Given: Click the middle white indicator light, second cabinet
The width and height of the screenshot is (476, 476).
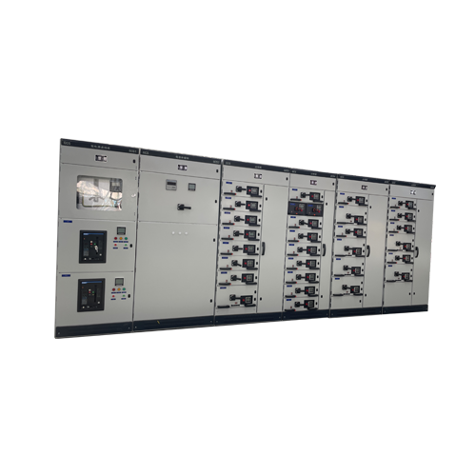Looking at the screenshot, I should pos(180,233).
